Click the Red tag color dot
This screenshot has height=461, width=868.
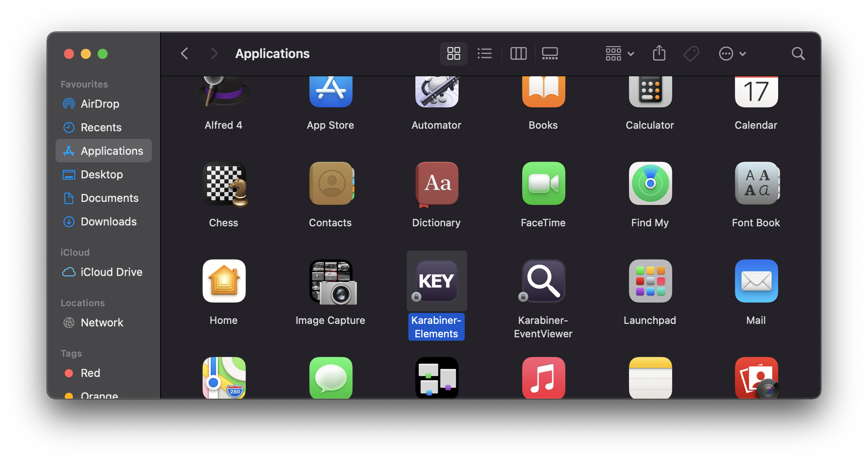pyautogui.click(x=69, y=373)
